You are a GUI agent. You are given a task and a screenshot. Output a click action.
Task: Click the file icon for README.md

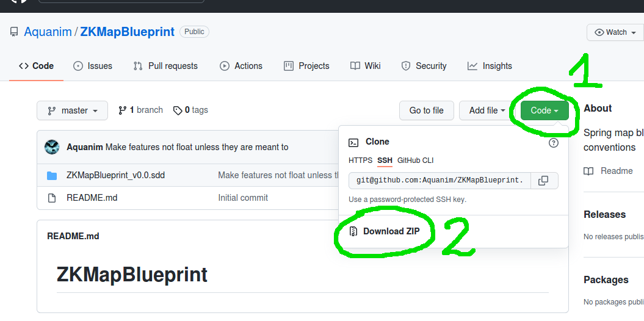[x=52, y=198]
